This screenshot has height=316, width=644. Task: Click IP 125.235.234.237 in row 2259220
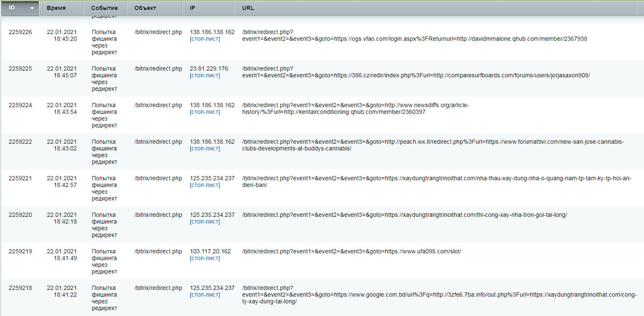coord(212,215)
